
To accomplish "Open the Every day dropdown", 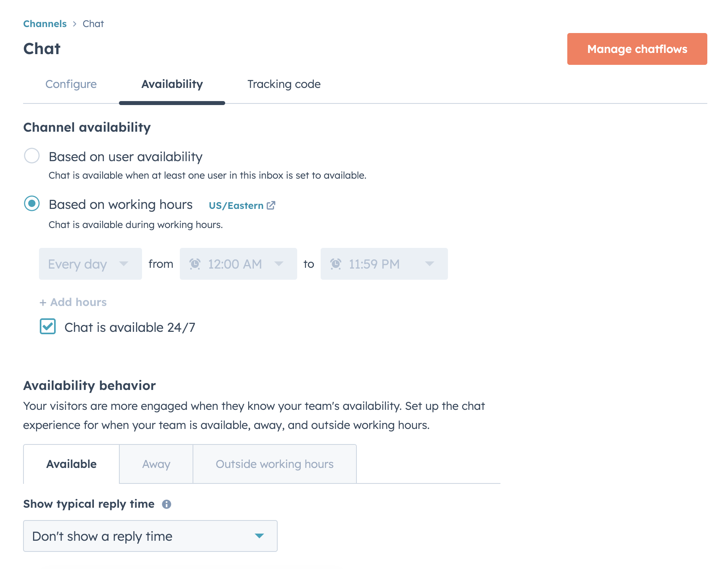I will point(90,264).
